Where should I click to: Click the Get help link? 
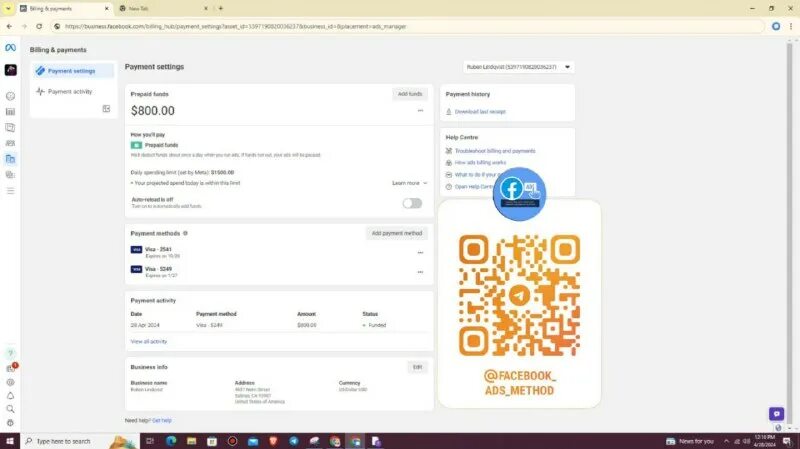(162, 420)
